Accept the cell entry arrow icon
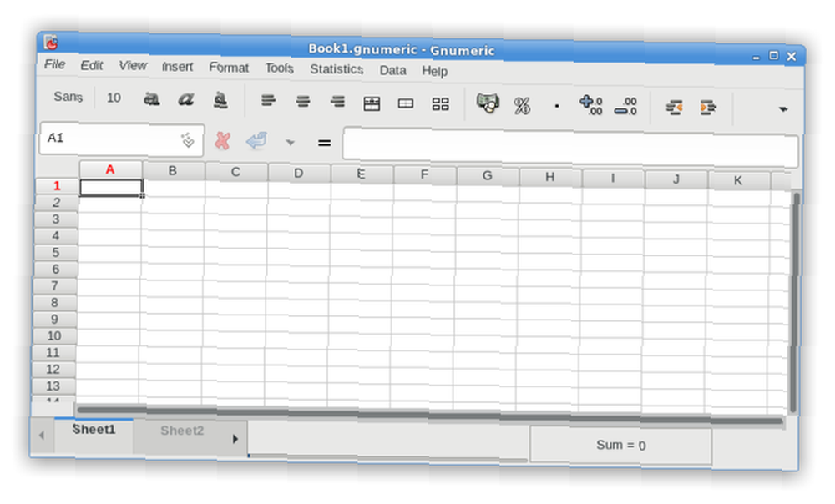 (x=256, y=141)
